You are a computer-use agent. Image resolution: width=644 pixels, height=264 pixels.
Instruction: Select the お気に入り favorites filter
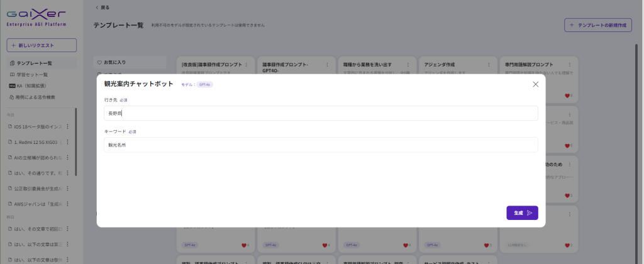115,62
